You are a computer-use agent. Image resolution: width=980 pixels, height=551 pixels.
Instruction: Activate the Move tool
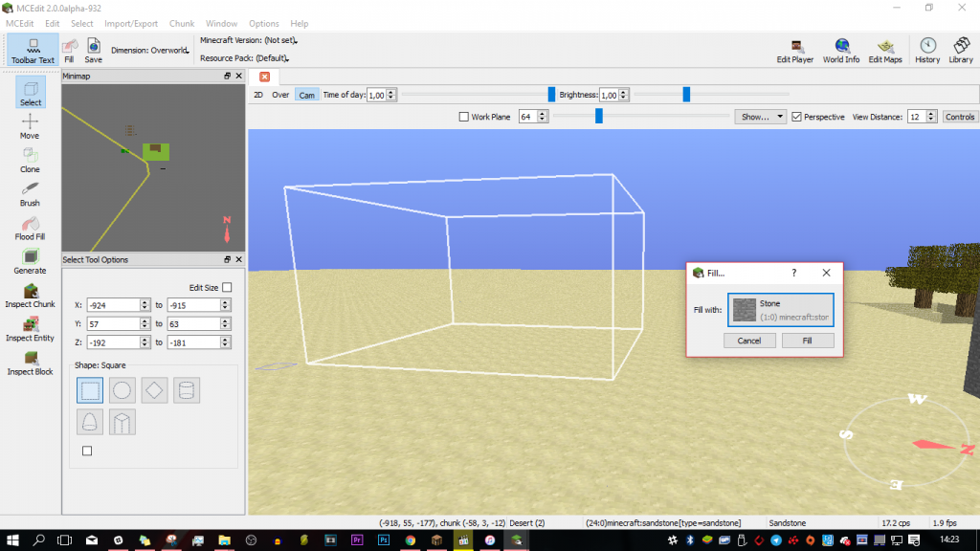point(30,126)
